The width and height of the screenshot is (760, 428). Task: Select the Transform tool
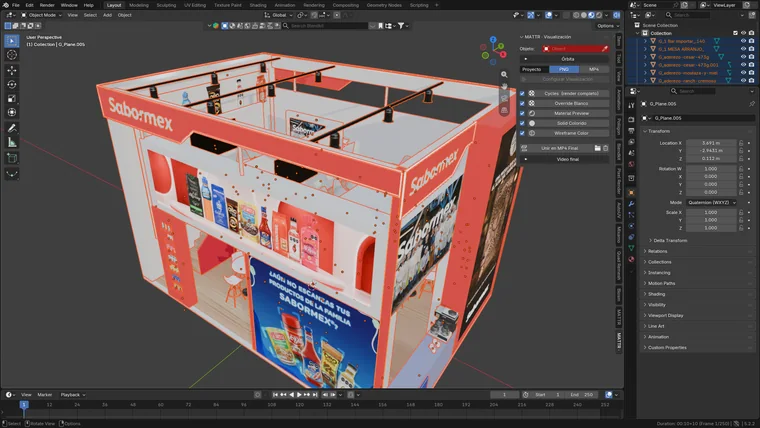pos(12,112)
